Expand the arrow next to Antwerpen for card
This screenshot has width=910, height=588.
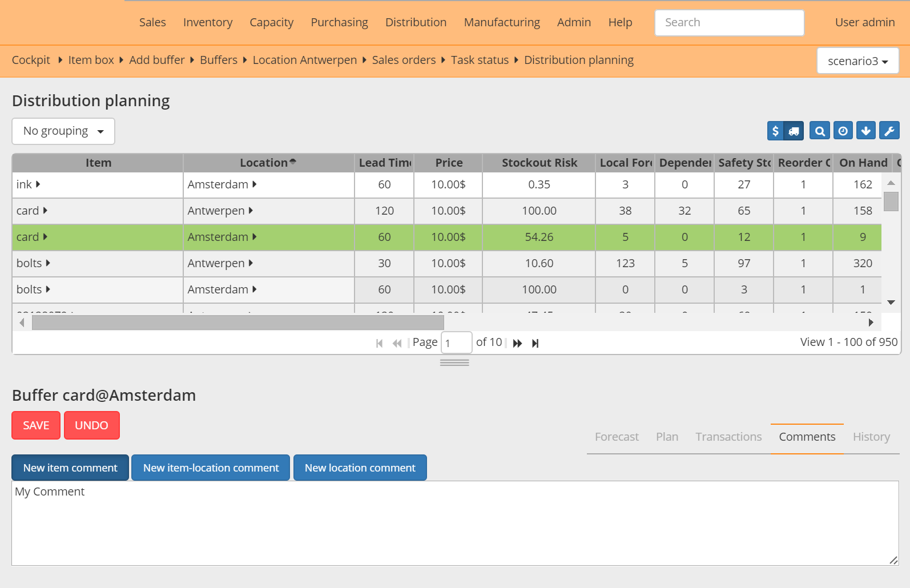pos(251,211)
